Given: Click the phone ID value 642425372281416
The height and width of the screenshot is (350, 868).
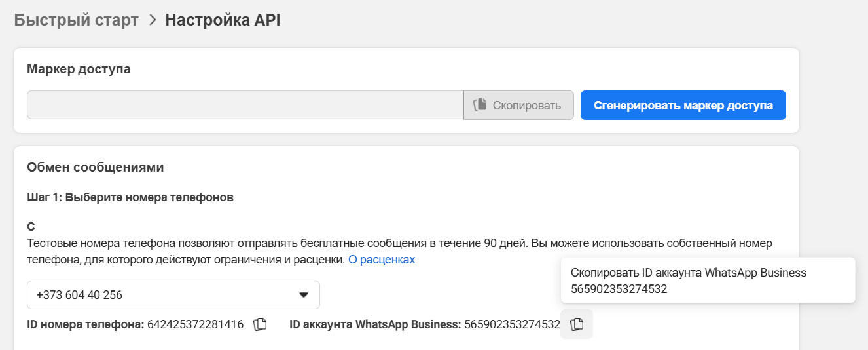Looking at the screenshot, I should (196, 324).
